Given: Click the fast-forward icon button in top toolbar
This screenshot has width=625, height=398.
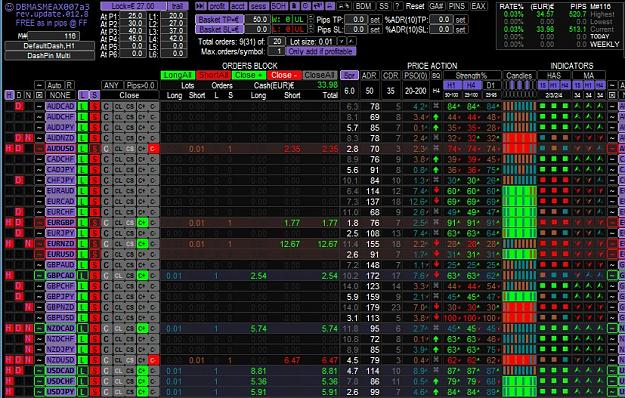Looking at the screenshot, I should (x=201, y=6).
